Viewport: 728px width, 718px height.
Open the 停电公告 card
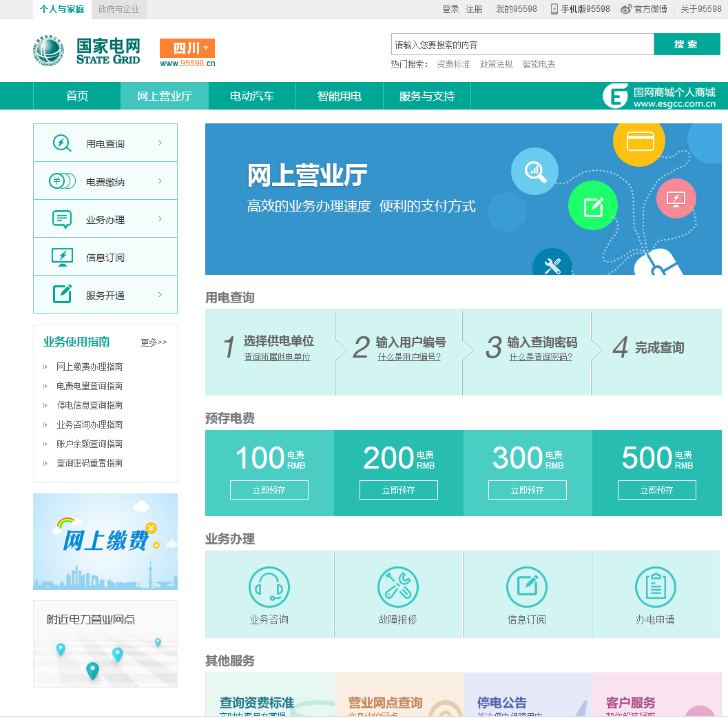point(528,695)
